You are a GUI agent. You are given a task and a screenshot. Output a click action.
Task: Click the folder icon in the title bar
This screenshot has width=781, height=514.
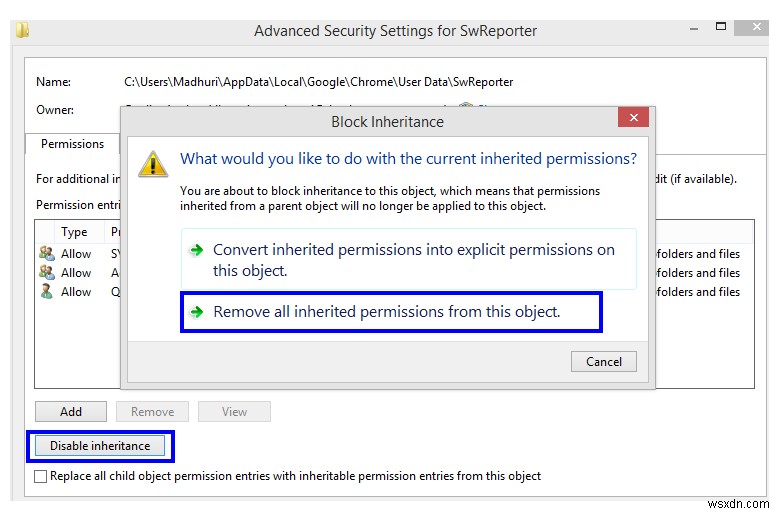pos(22,29)
